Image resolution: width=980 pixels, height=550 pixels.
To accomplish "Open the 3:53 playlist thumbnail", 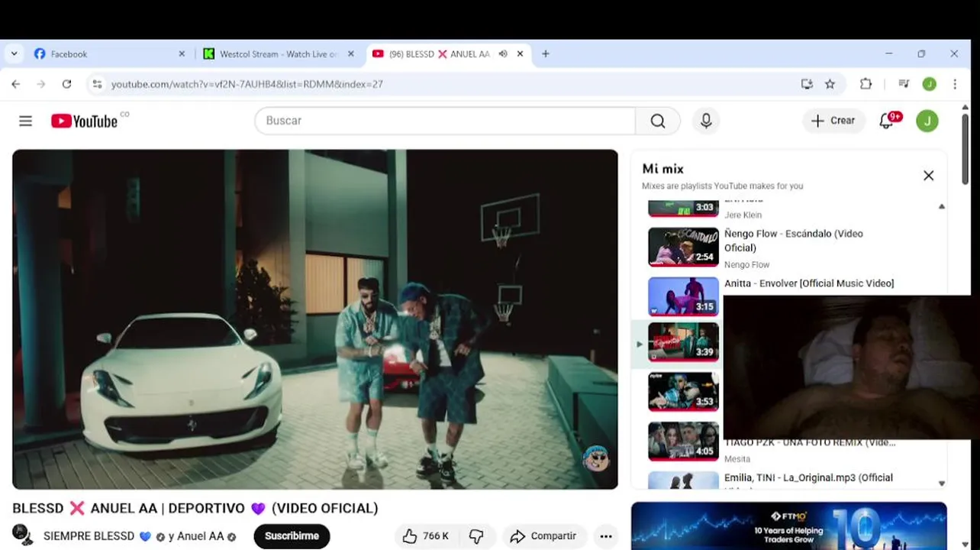I will [683, 392].
